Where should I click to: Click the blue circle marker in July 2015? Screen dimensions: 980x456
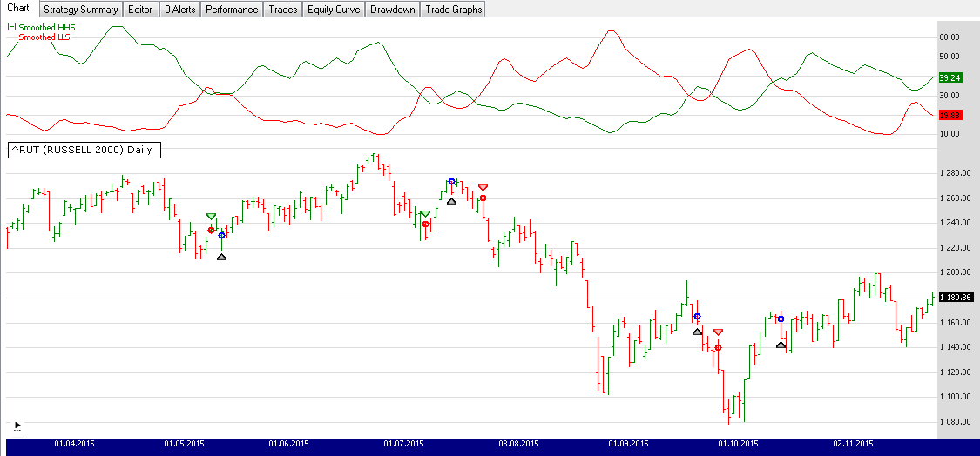pyautogui.click(x=451, y=182)
